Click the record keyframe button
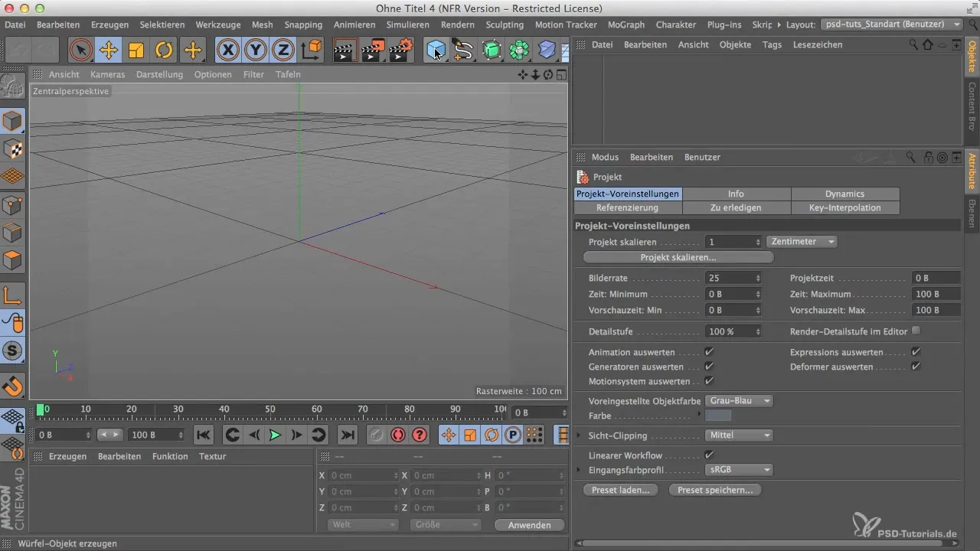Screen dimensions: 980x551 [397, 435]
